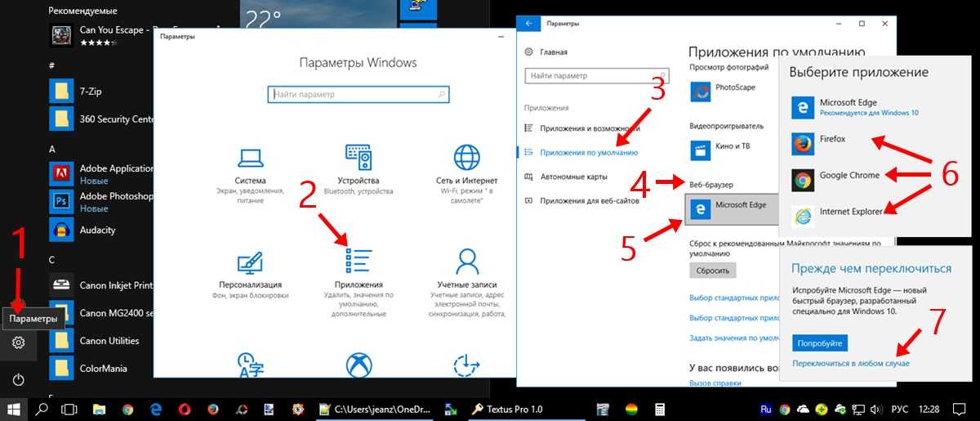This screenshot has height=421, width=980.
Task: Click the Start menu power icon
Action: click(x=18, y=379)
